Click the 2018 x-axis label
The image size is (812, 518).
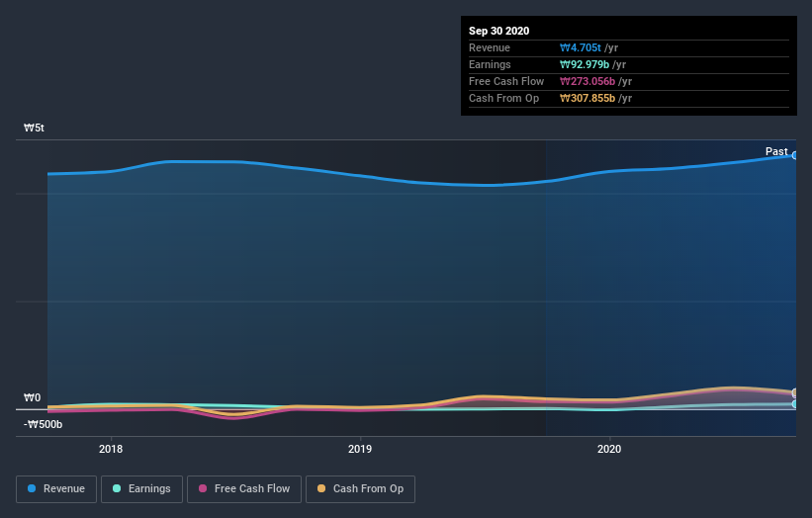pyautogui.click(x=111, y=449)
